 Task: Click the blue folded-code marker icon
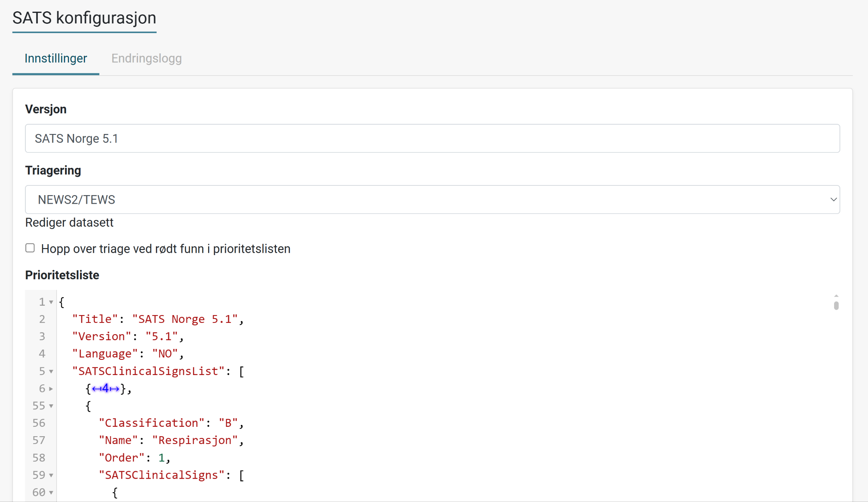[106, 389]
